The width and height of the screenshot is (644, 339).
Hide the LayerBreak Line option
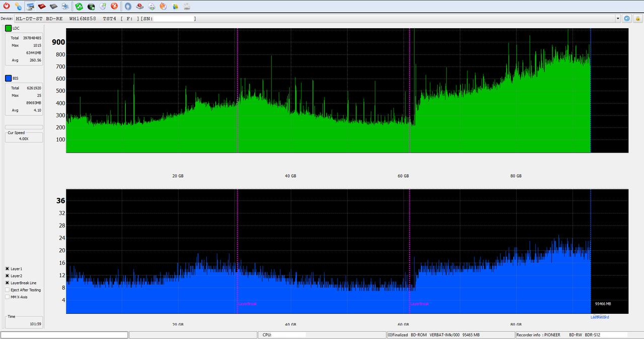click(8, 283)
